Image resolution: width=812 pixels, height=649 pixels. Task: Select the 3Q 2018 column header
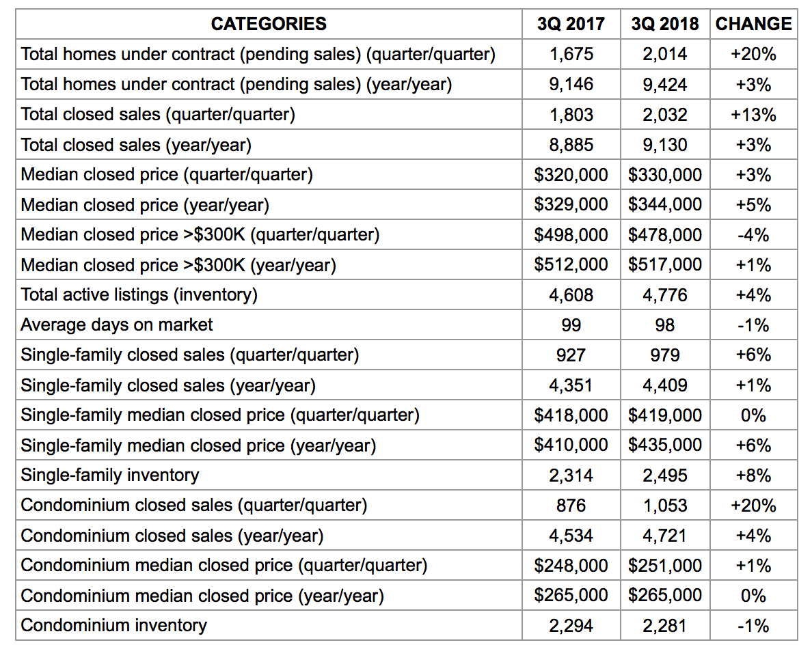click(x=665, y=24)
